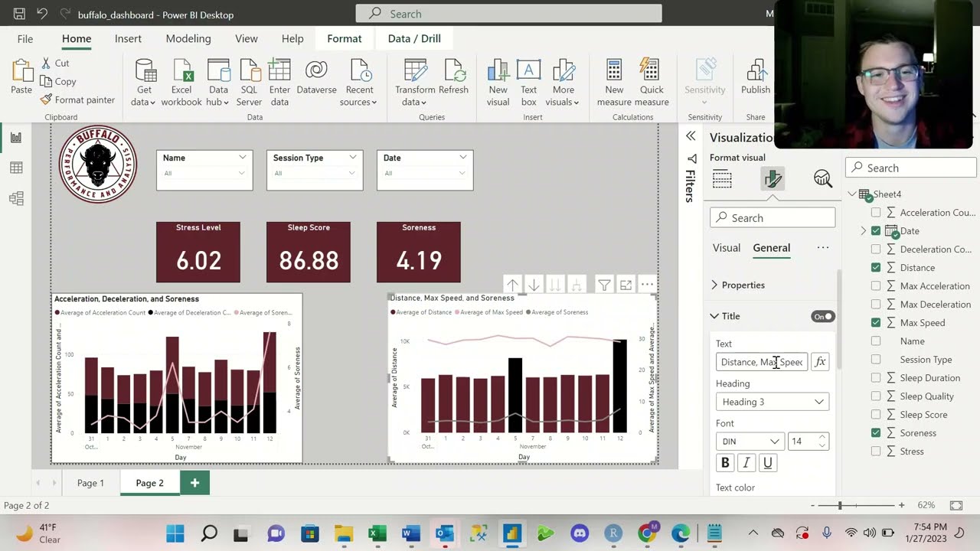Click the Enter data table icon
This screenshot has height=551, width=980.
coord(279,70)
